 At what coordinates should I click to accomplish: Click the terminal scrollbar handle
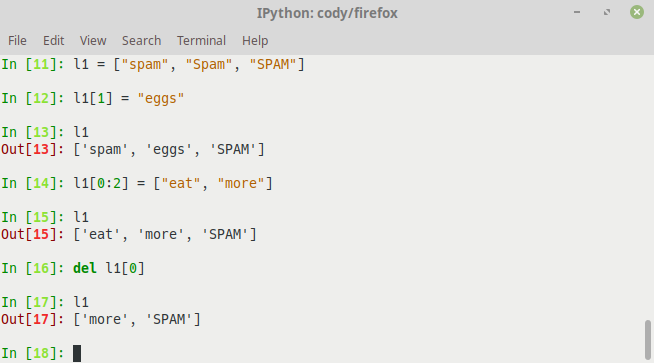point(647,339)
